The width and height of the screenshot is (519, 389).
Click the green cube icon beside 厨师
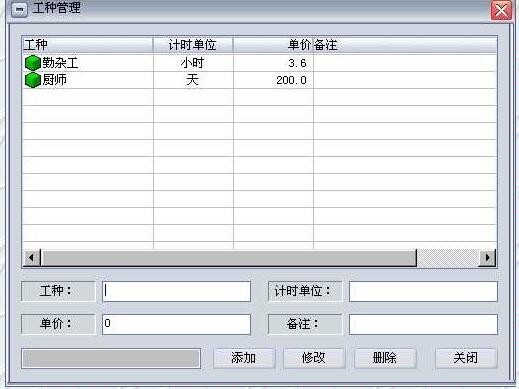click(x=33, y=80)
